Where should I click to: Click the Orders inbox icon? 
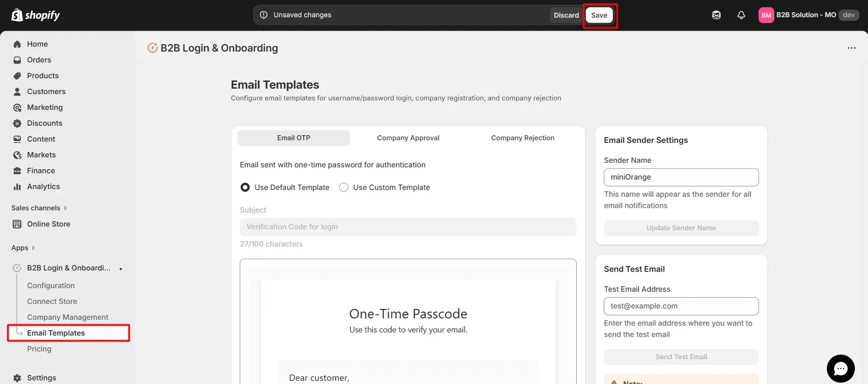pos(17,60)
